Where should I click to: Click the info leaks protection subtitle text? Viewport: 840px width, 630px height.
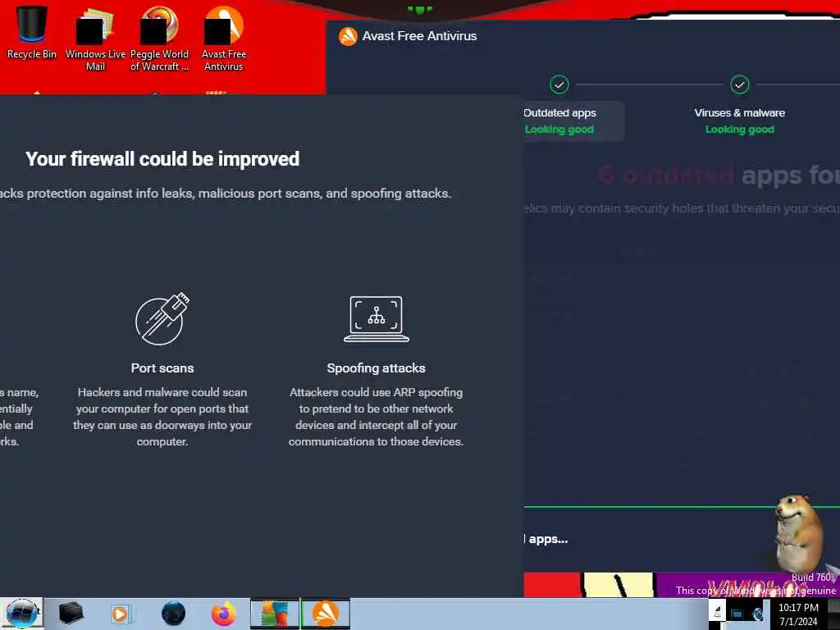click(x=225, y=194)
